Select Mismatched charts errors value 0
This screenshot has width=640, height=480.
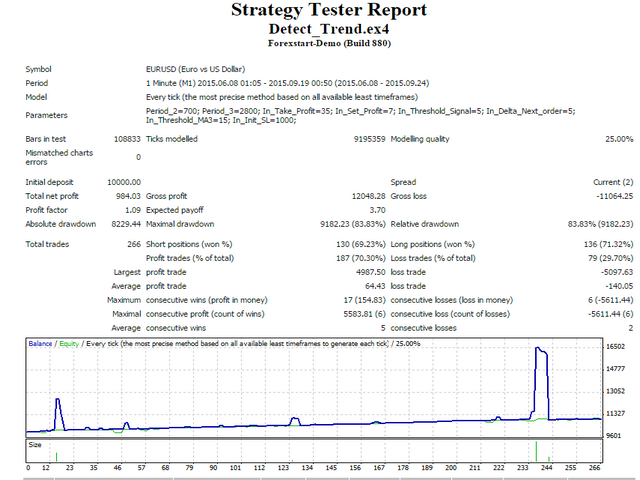coord(138,158)
